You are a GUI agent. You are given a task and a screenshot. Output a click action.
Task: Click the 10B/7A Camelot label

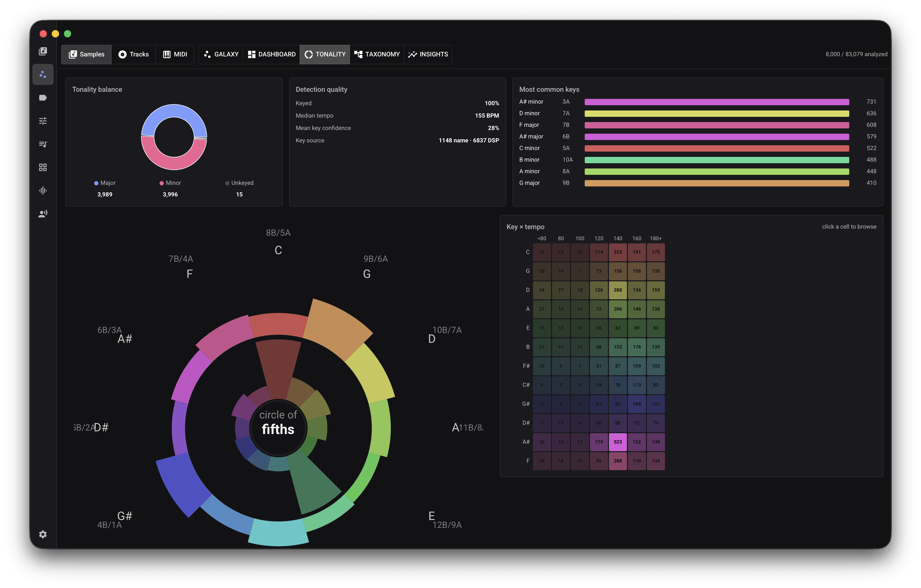tap(447, 330)
